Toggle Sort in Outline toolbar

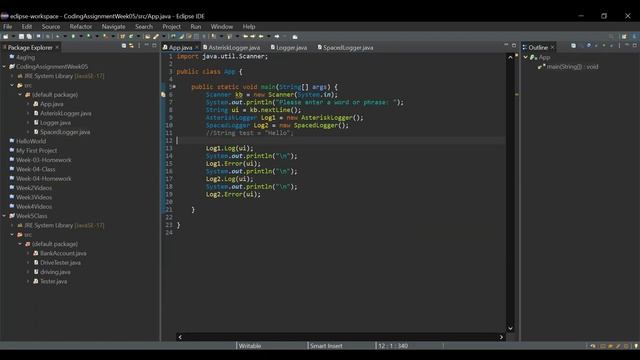pyautogui.click(x=581, y=46)
